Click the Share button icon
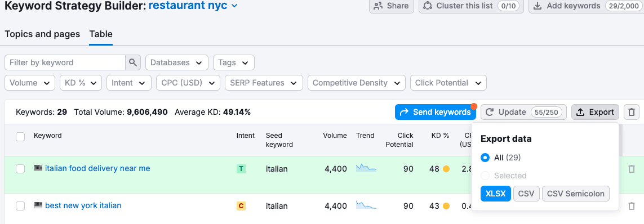 tap(378, 6)
